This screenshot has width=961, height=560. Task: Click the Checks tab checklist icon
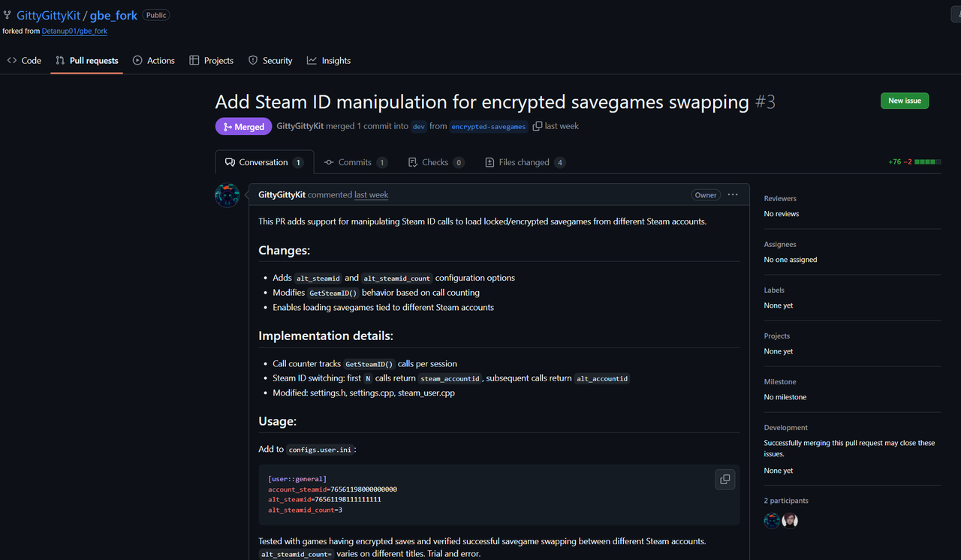pyautogui.click(x=413, y=162)
